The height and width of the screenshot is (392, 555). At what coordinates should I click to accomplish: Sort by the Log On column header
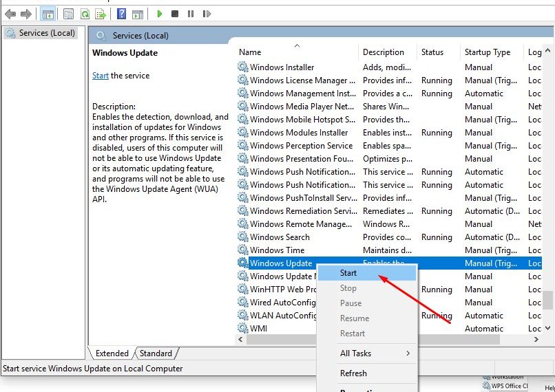point(533,52)
